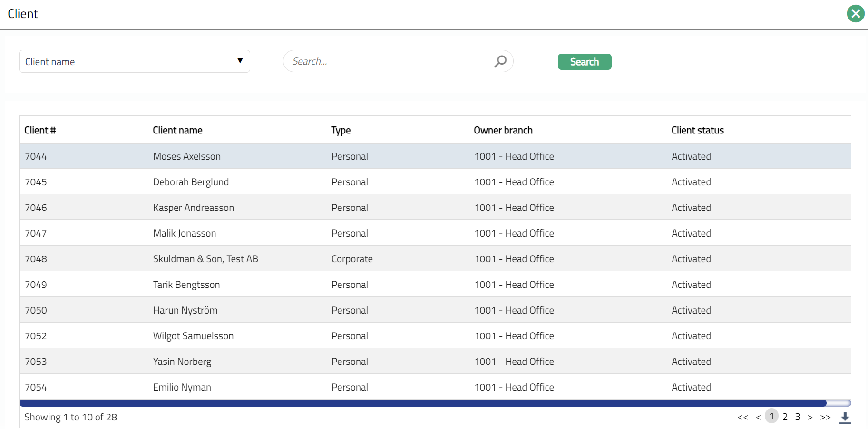
Task: Go to first page using << arrow
Action: click(x=742, y=417)
